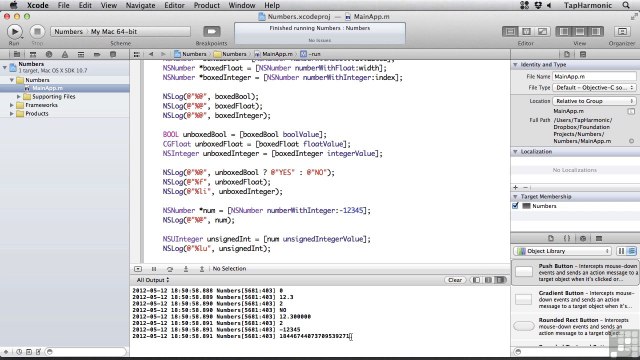The height and width of the screenshot is (360, 640).
Task: Hide the debug area toggle icon
Action: tap(138, 269)
